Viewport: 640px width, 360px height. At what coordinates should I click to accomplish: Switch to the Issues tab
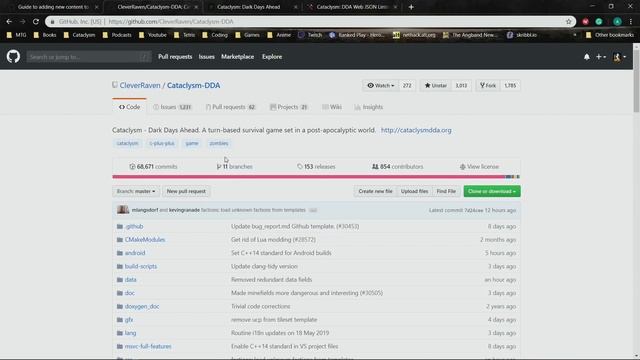[x=172, y=107]
